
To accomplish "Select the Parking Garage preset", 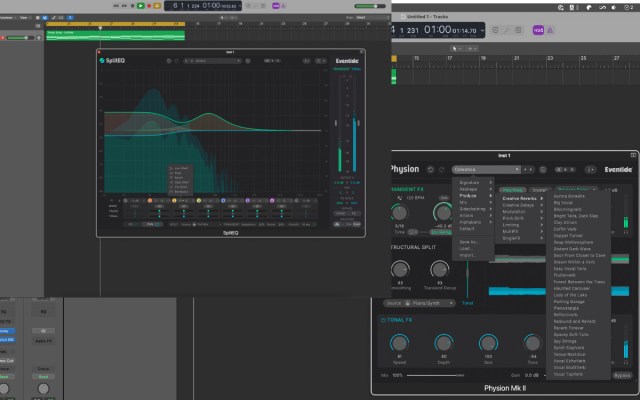I will click(569, 302).
